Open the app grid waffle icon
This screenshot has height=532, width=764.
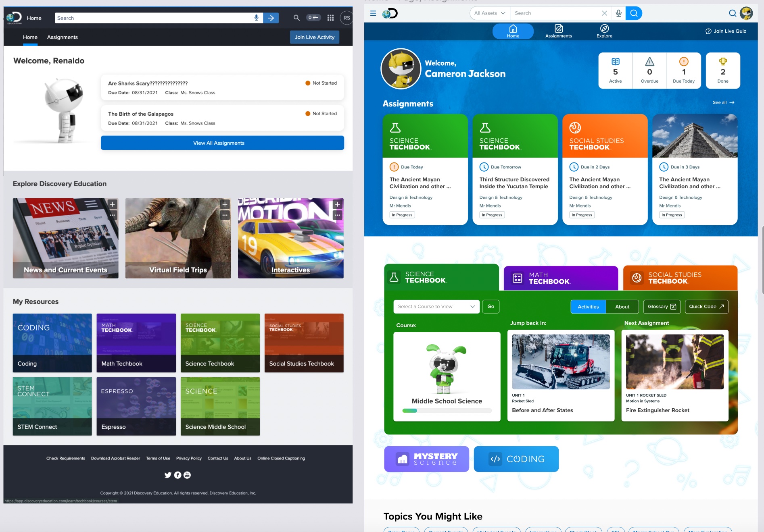(x=330, y=18)
